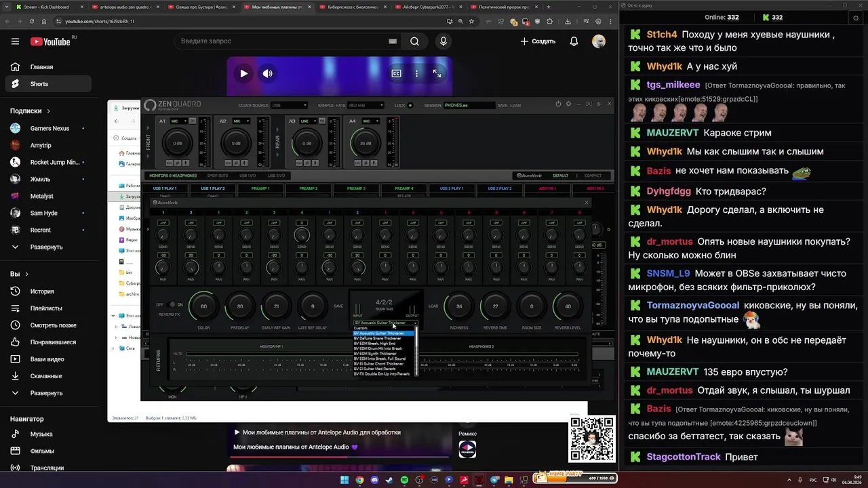Viewport: 868px width, 488px height.
Task: Adjust the Predelay knob set to 30
Action: (x=240, y=306)
